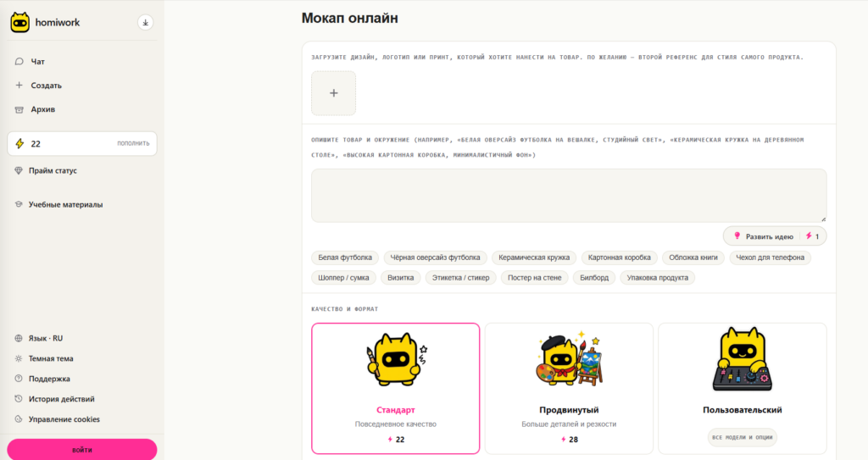This screenshot has width=868, height=460.
Task: Select the Билборд chip
Action: (x=594, y=278)
